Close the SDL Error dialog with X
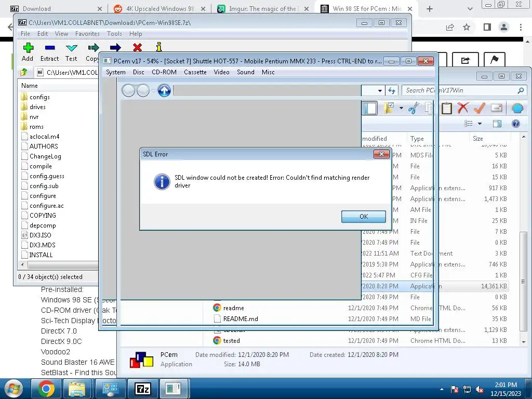The width and height of the screenshot is (532, 399). (x=381, y=154)
